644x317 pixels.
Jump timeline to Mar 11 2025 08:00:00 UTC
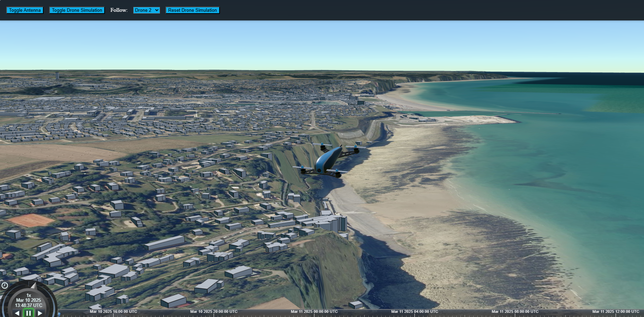[x=515, y=312]
